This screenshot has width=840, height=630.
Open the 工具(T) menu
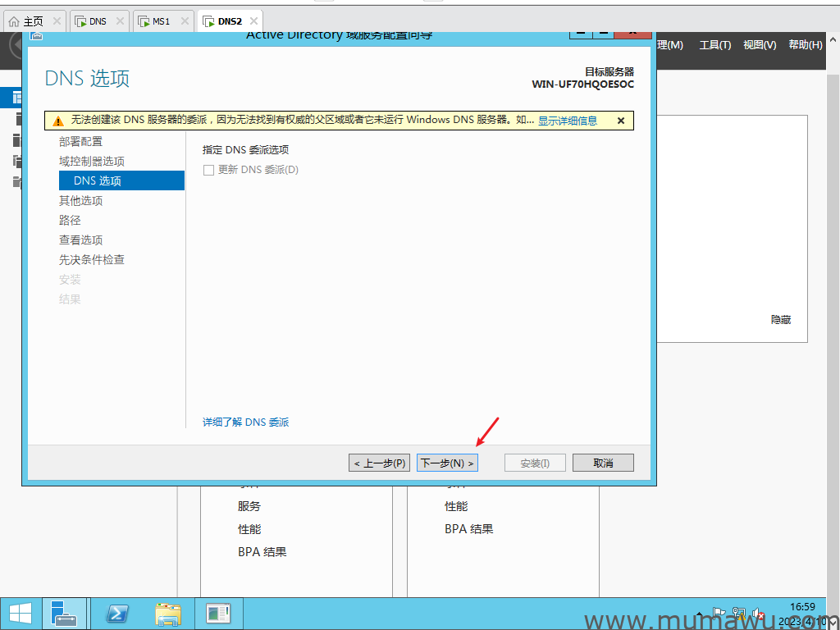(714, 45)
